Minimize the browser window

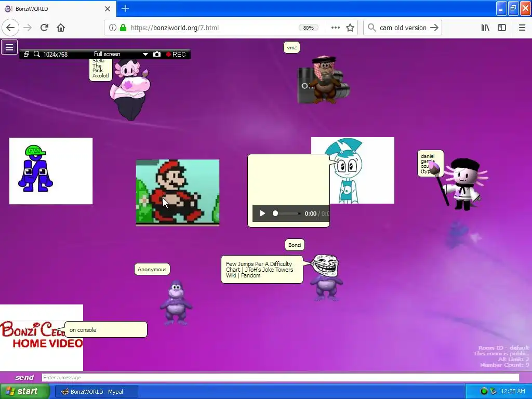click(x=501, y=8)
